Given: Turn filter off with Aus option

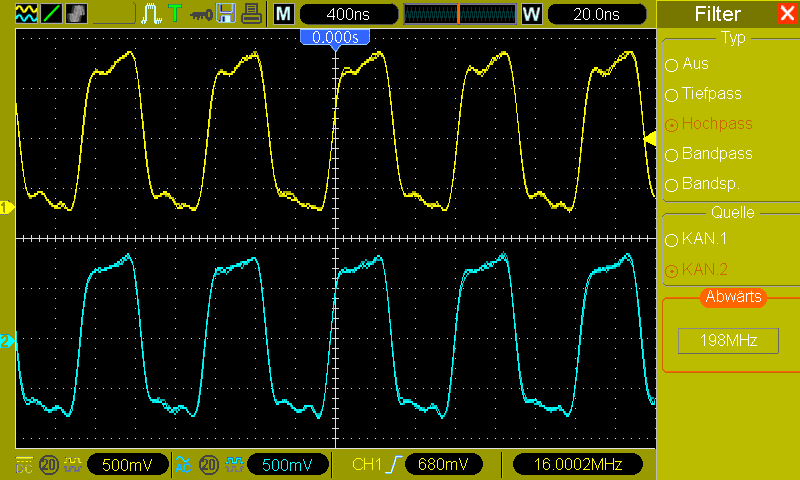Looking at the screenshot, I should (x=687, y=64).
